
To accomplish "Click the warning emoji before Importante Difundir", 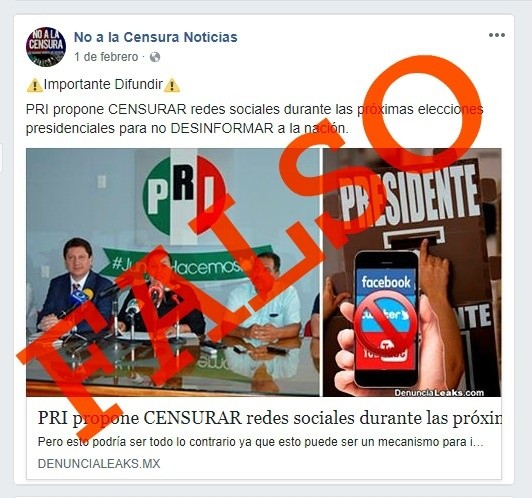I will pos(34,85).
